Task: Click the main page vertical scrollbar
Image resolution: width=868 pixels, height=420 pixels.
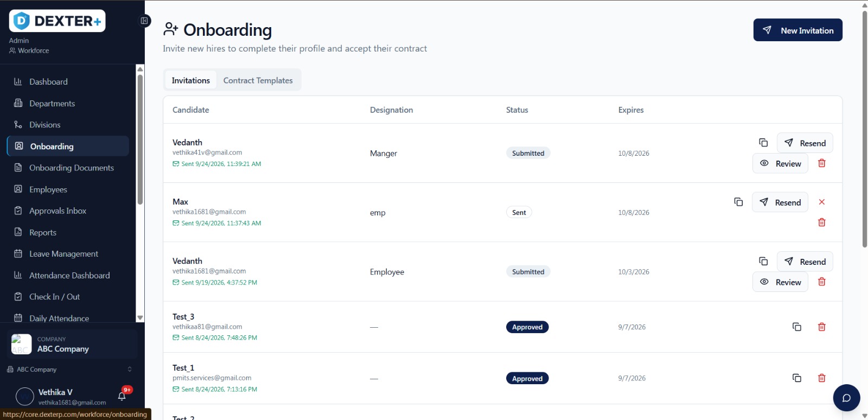Action: pyautogui.click(x=865, y=129)
